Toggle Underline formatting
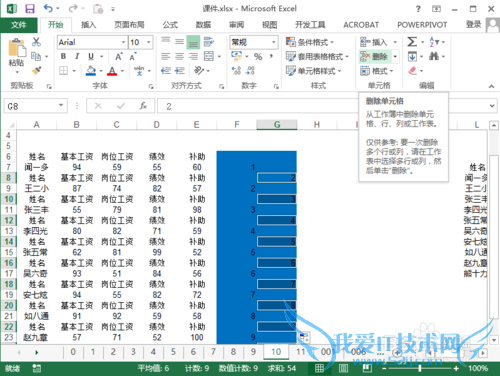 (x=91, y=56)
